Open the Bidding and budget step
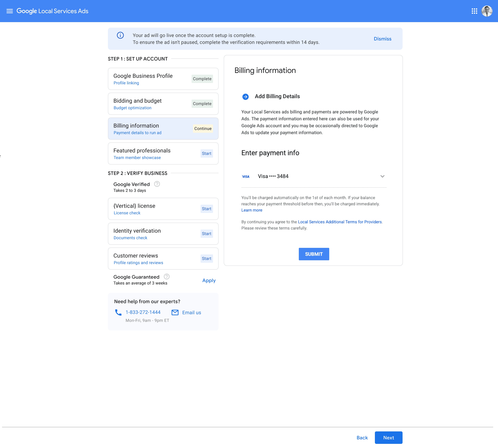This screenshot has width=498, height=448. click(163, 104)
